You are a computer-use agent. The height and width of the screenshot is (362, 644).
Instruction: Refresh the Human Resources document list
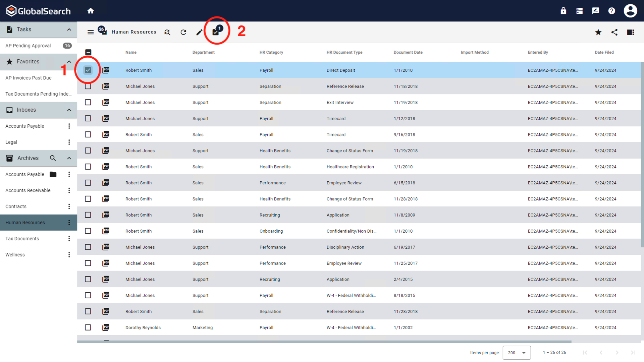click(x=183, y=32)
